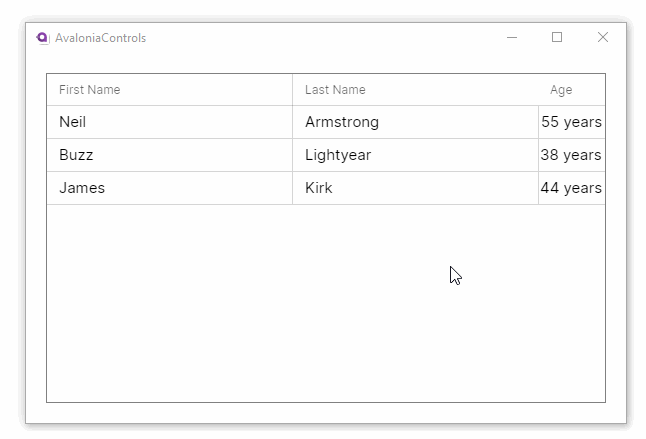Image resolution: width=646 pixels, height=439 pixels.
Task: Sort by the First Name column header
Action: click(90, 90)
